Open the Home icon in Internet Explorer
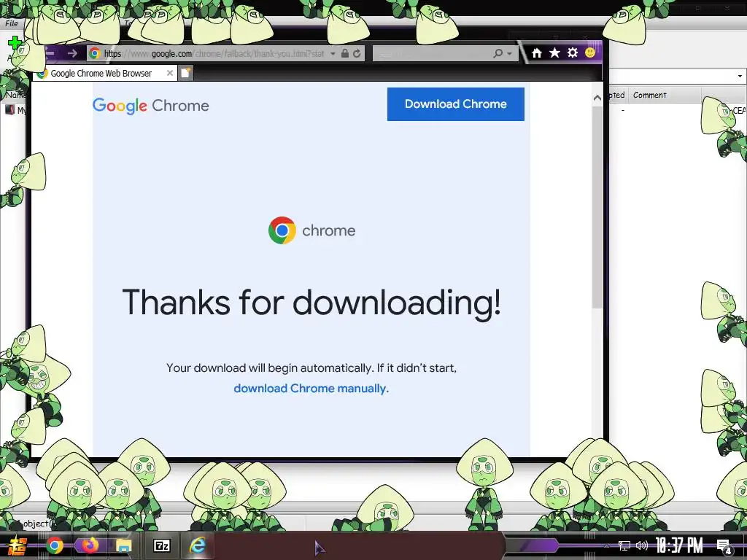 coord(536,52)
